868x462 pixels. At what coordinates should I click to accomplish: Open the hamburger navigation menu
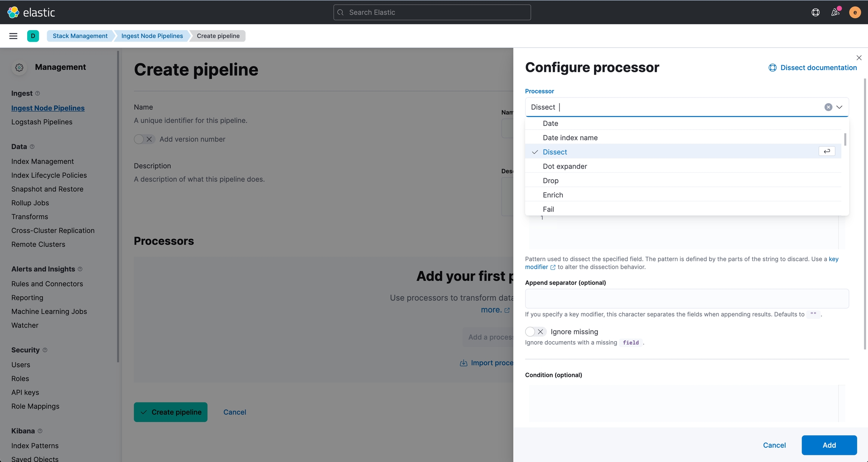(13, 36)
